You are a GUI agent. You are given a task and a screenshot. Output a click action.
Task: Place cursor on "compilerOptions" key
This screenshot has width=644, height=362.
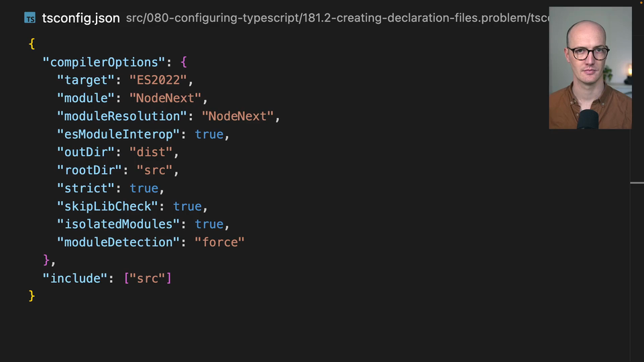point(104,62)
